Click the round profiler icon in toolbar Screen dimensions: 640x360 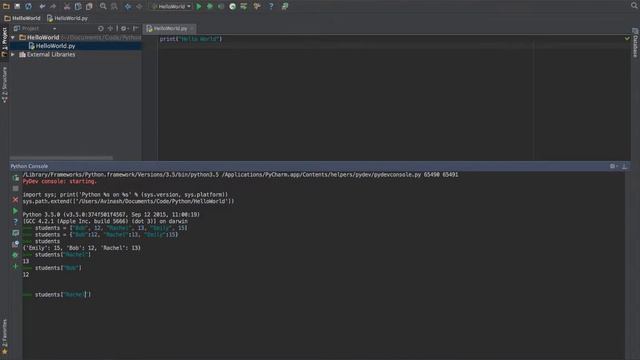[232, 6]
